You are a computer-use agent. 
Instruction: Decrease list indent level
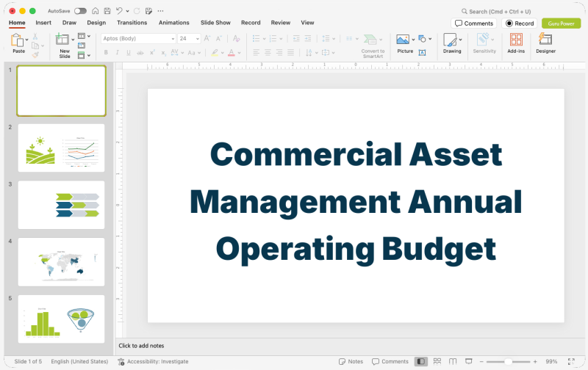point(296,39)
